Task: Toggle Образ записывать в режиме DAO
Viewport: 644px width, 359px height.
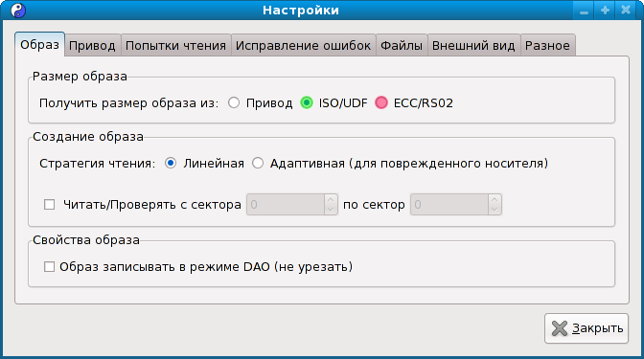Action: pos(49,267)
